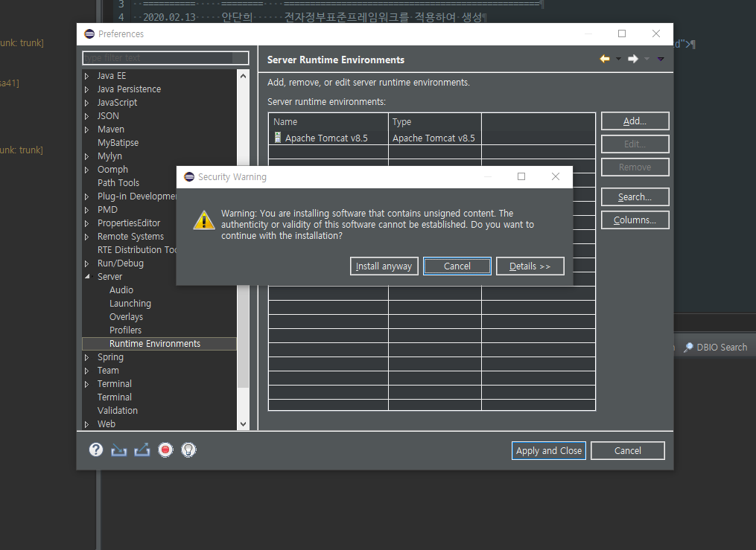Select the Validation preferences item
Screen dimensions: 756x550
[x=117, y=411]
